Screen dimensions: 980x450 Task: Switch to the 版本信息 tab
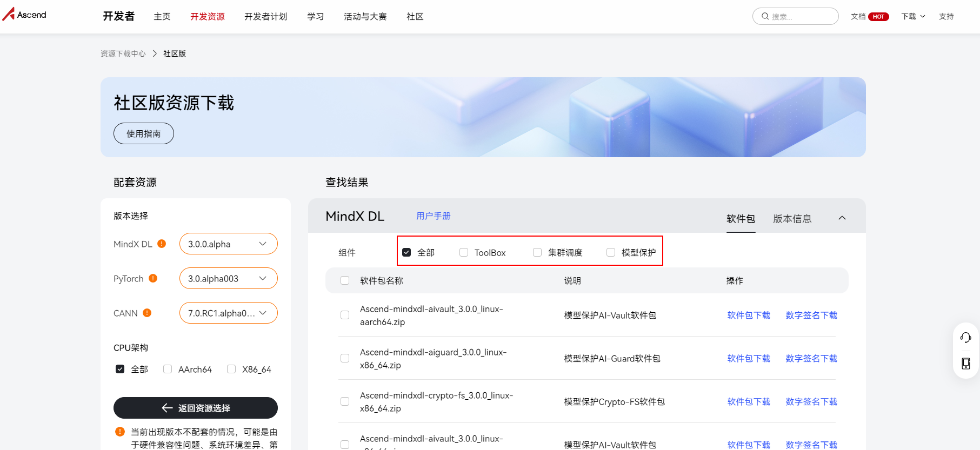click(792, 219)
